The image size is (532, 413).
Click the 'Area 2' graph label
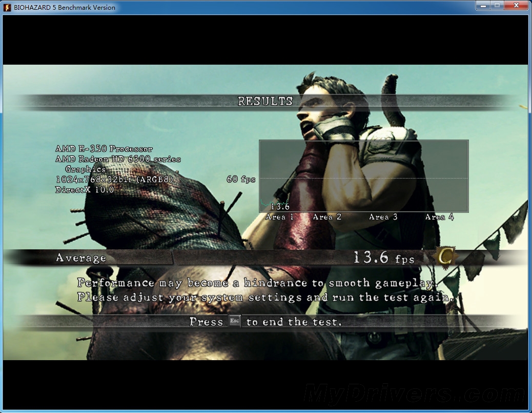[x=327, y=217]
